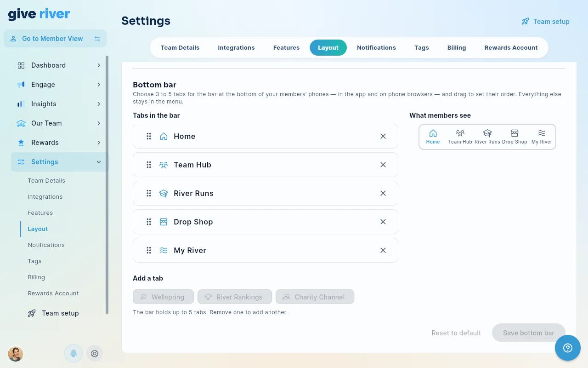
Task: Click the Team Hub row drag handle
Action: click(x=149, y=165)
